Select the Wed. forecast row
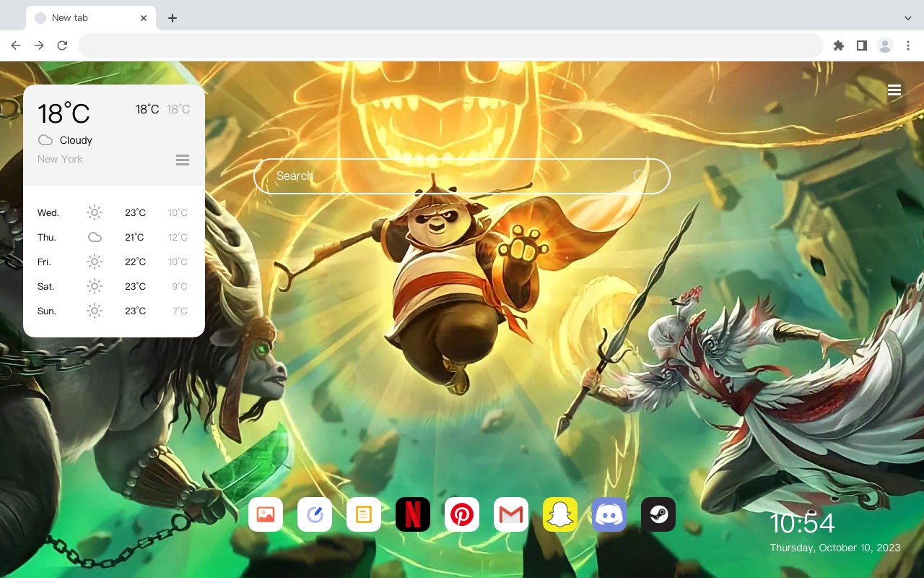 [114, 212]
